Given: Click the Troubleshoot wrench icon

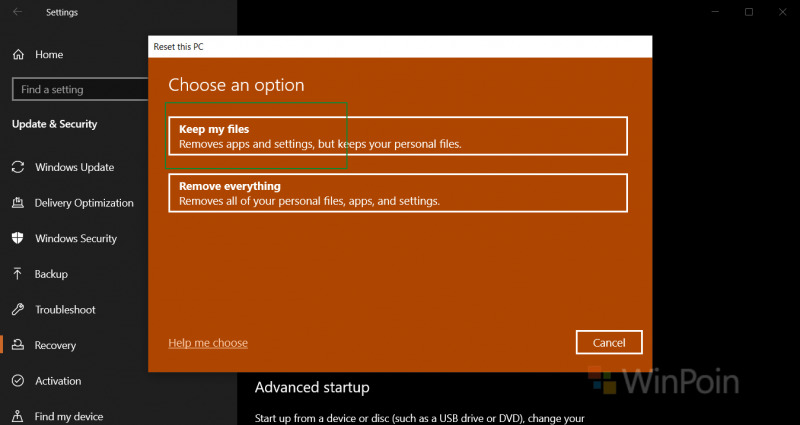Looking at the screenshot, I should (18, 309).
